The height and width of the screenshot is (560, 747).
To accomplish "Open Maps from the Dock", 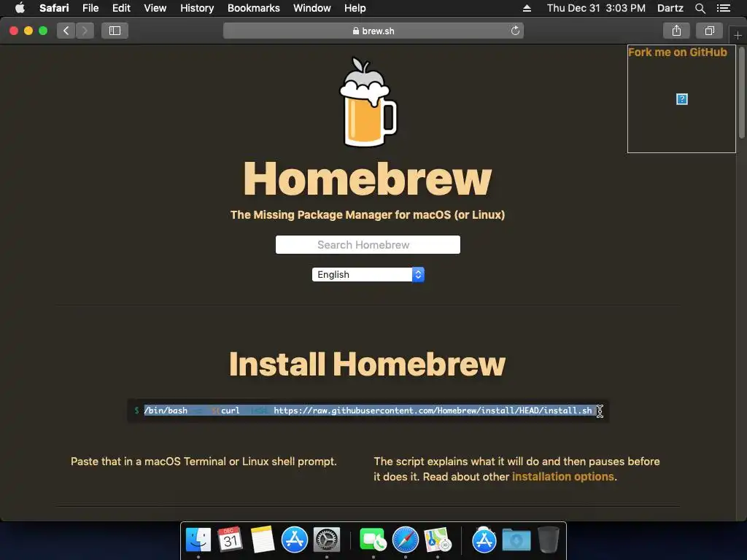I will coord(438,540).
